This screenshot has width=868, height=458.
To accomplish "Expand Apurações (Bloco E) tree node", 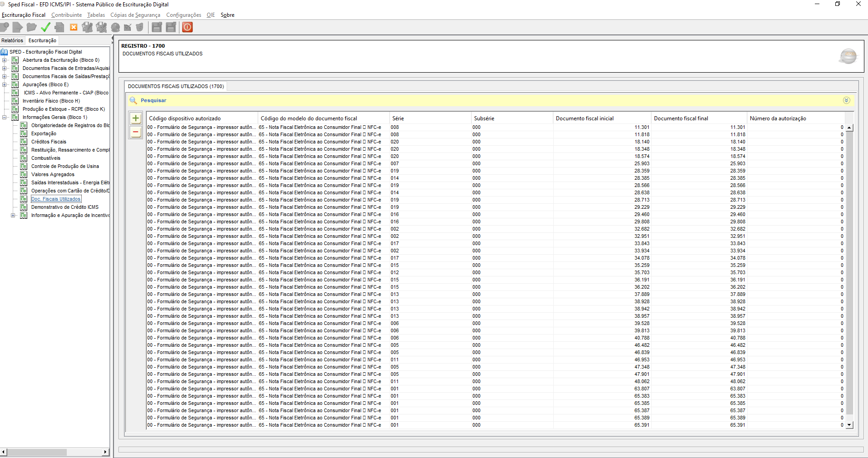I will tap(5, 84).
